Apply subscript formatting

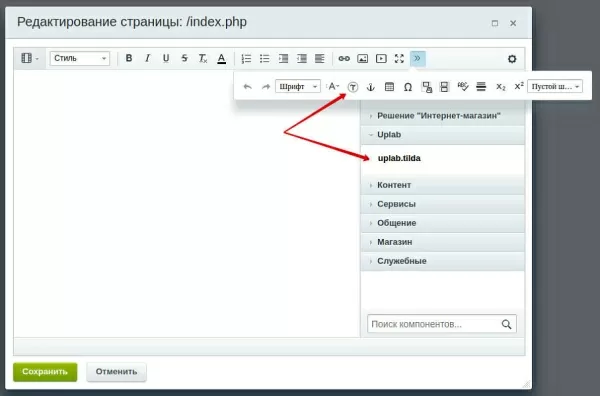501,87
